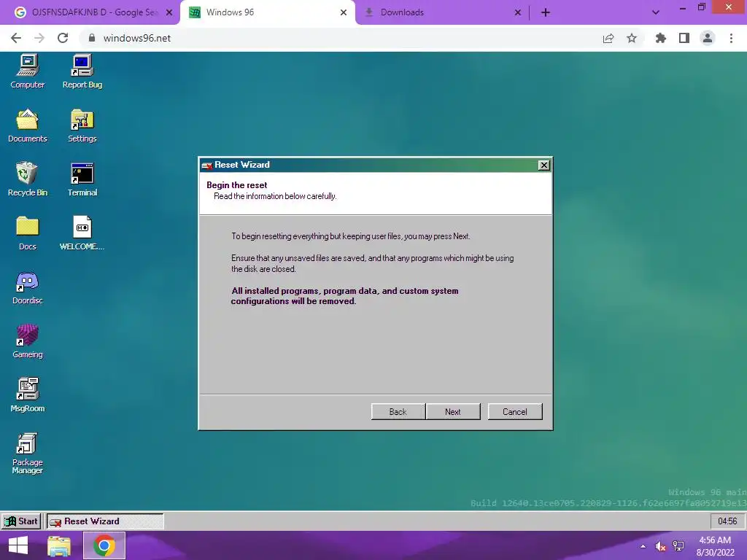Go back in browser history

(16, 38)
